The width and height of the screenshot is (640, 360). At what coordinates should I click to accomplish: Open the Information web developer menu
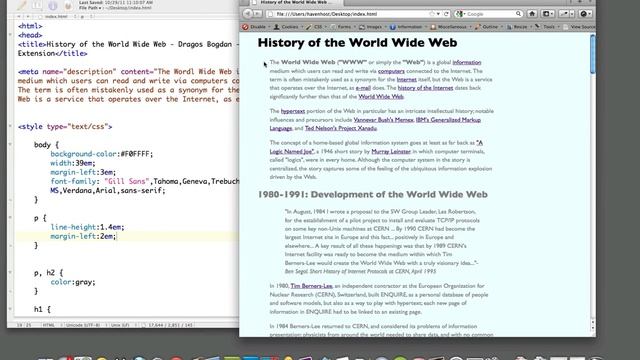pyautogui.click(x=408, y=27)
